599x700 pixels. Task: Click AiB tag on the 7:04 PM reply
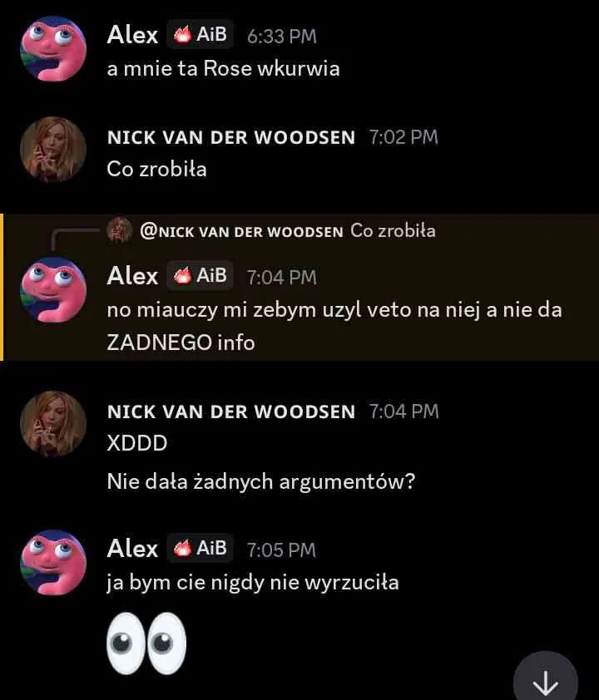pos(200,275)
